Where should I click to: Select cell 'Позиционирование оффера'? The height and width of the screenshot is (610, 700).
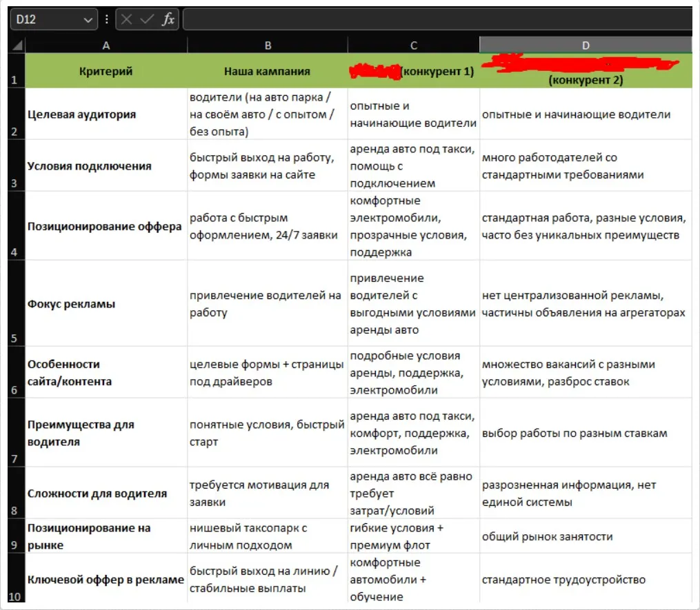(106, 226)
